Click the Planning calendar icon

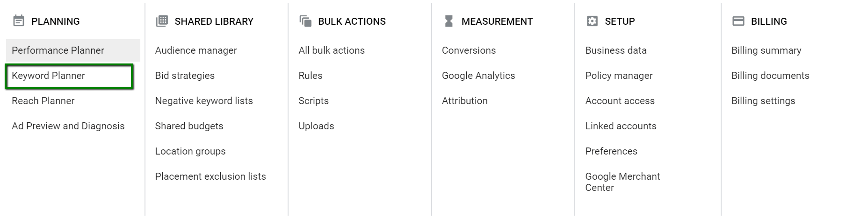[x=19, y=21]
